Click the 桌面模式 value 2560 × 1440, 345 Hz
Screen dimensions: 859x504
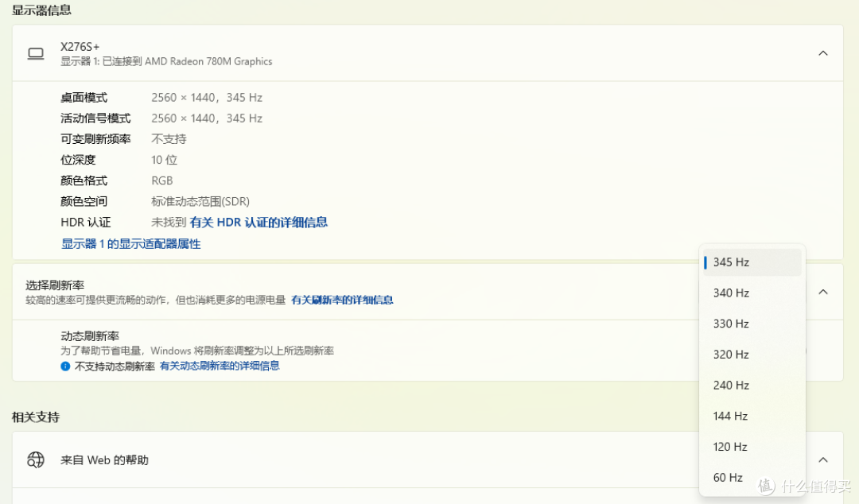pyautogui.click(x=207, y=98)
